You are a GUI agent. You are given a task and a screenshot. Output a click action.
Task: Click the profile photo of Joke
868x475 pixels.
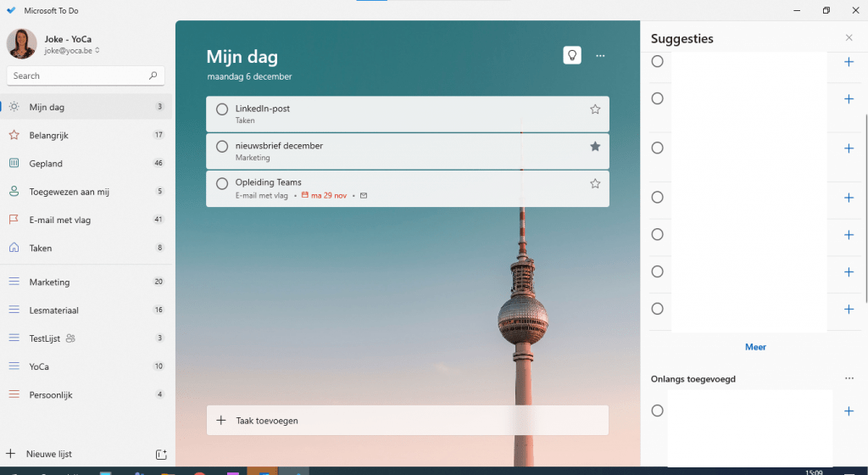(x=21, y=44)
